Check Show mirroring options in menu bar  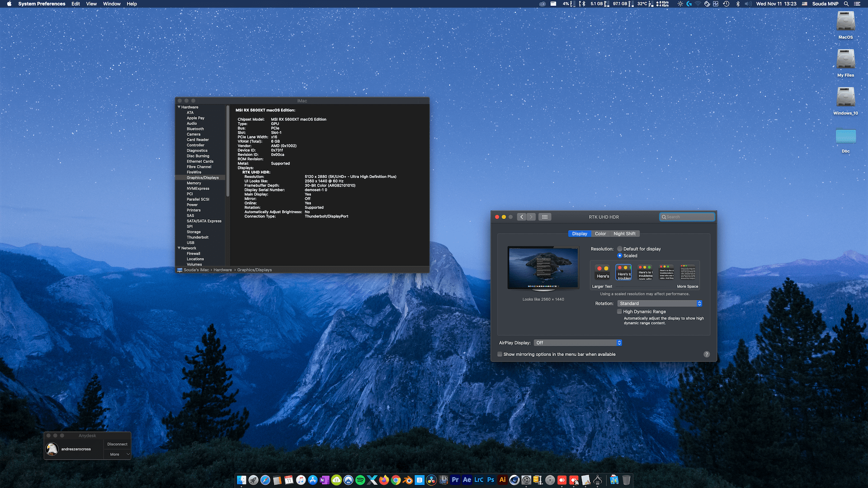[500, 354]
